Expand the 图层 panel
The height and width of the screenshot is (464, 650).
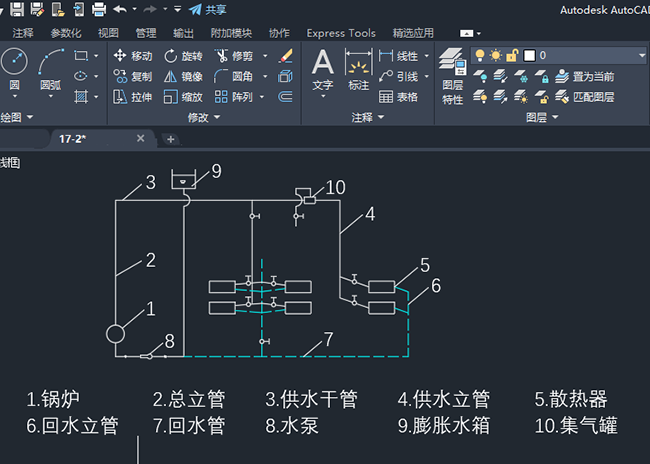tap(542, 117)
